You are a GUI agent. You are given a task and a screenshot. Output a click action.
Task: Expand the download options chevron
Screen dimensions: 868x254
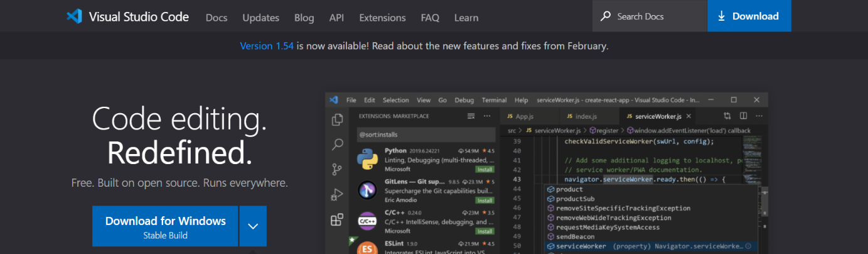coord(253,226)
